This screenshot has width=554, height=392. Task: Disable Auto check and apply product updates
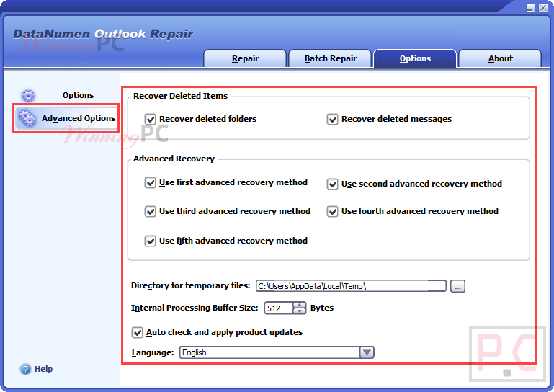(137, 332)
